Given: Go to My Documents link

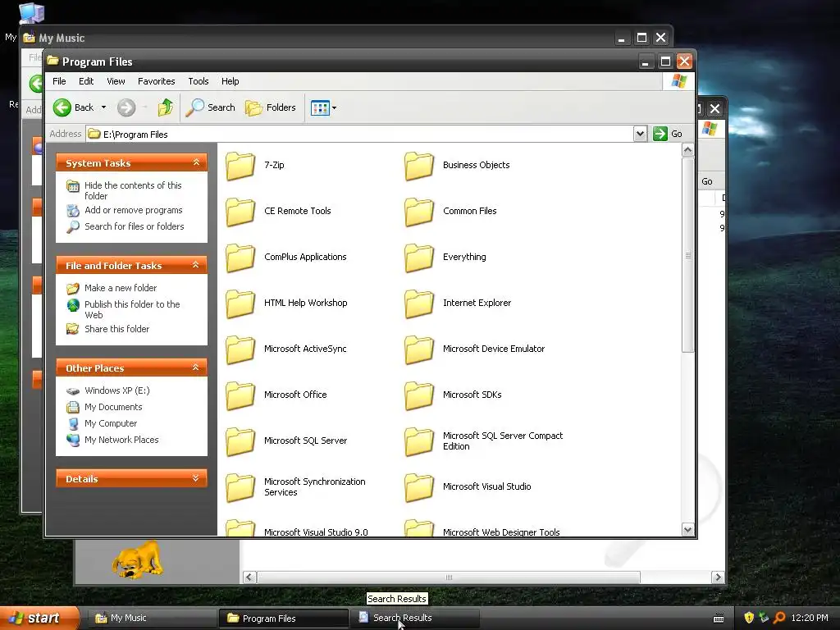Looking at the screenshot, I should [x=113, y=407].
